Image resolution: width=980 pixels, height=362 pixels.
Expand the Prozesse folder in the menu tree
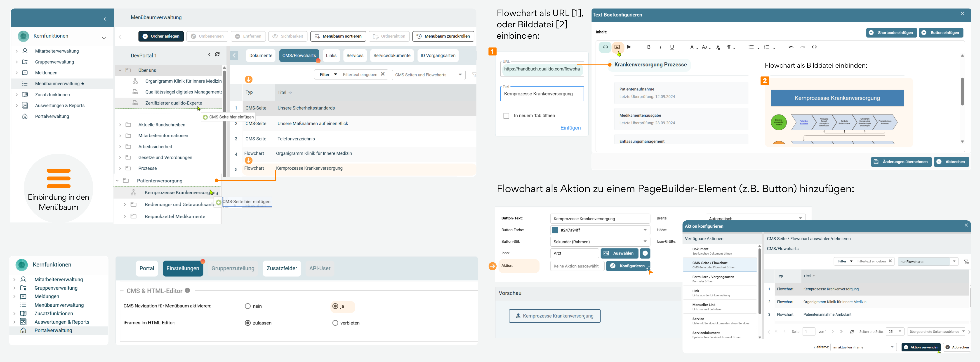tap(121, 168)
